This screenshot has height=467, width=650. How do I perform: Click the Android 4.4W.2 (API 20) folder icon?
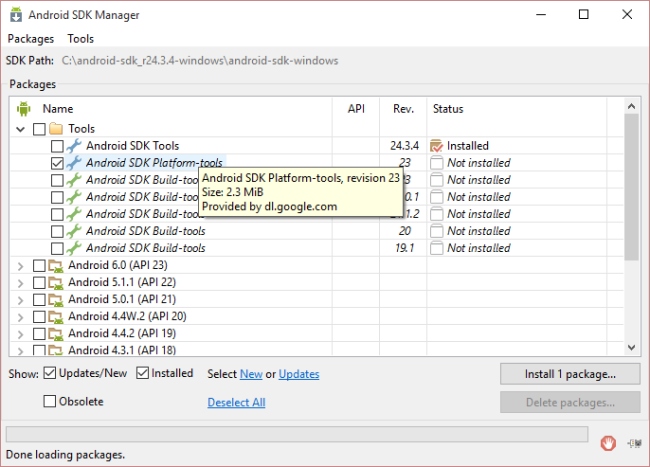coord(56,317)
